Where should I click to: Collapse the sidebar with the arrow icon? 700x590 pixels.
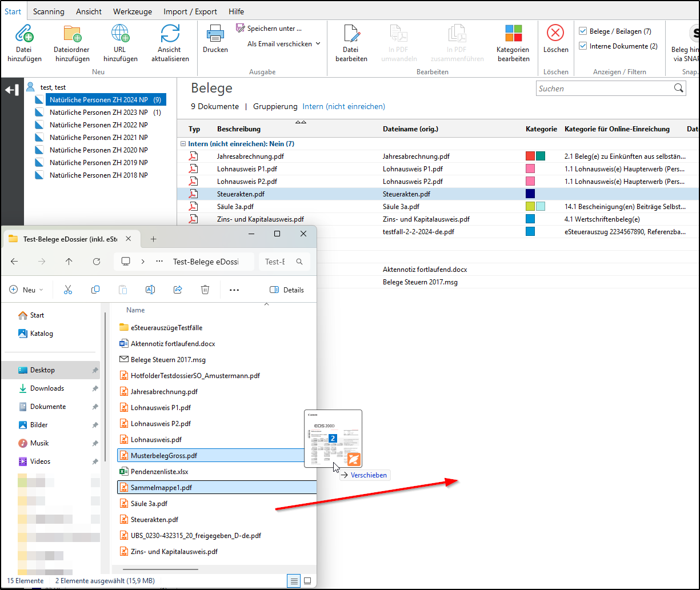(12, 90)
